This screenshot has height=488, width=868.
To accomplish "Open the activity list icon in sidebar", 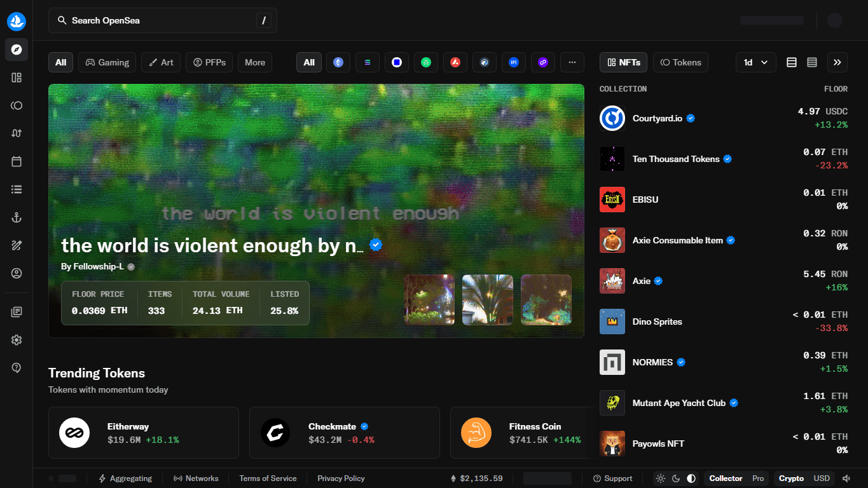I will [x=17, y=189].
